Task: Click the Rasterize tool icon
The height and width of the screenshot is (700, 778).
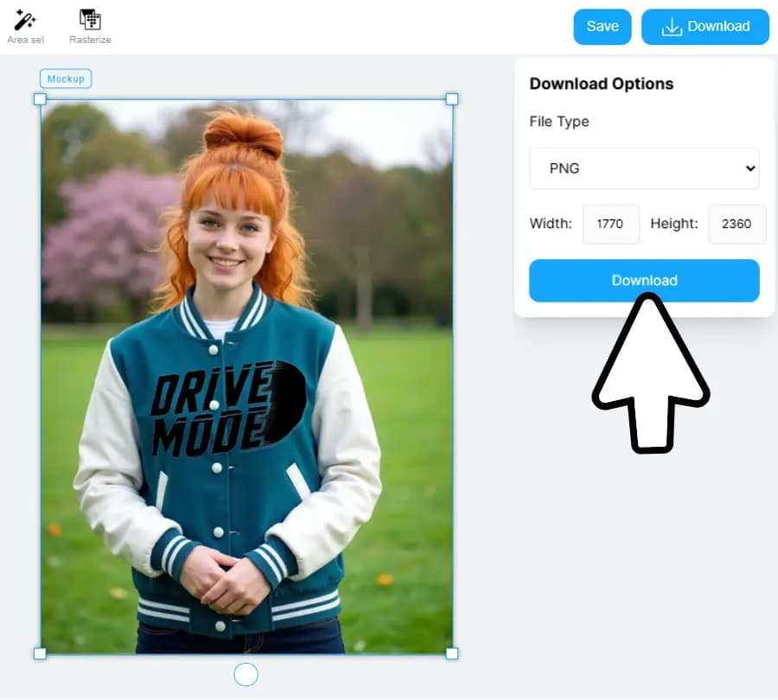Action: pyautogui.click(x=90, y=20)
